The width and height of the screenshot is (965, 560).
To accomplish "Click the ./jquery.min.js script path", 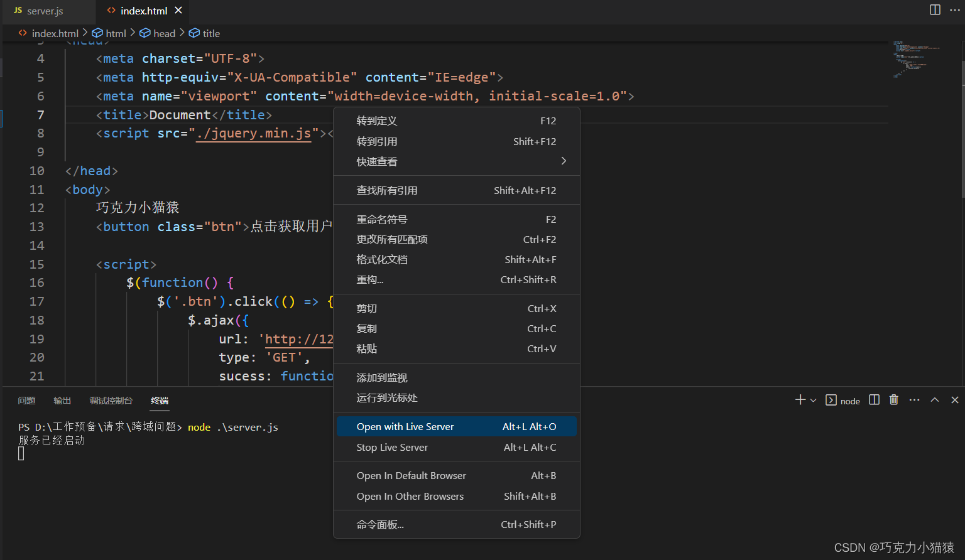I will (x=254, y=133).
